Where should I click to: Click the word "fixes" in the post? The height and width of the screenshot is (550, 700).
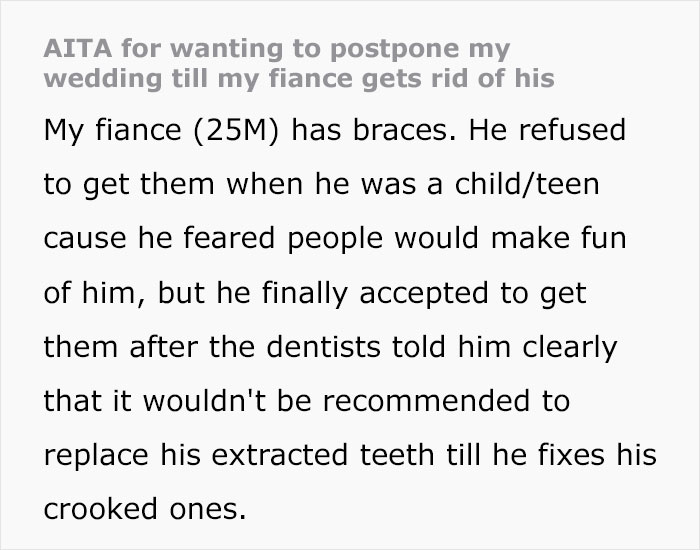570,456
